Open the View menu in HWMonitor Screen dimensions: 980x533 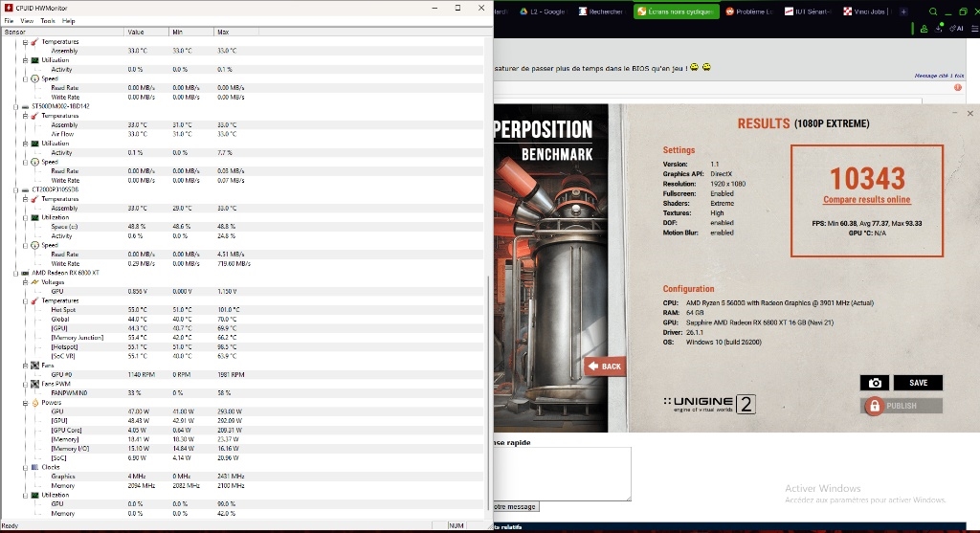coord(27,21)
